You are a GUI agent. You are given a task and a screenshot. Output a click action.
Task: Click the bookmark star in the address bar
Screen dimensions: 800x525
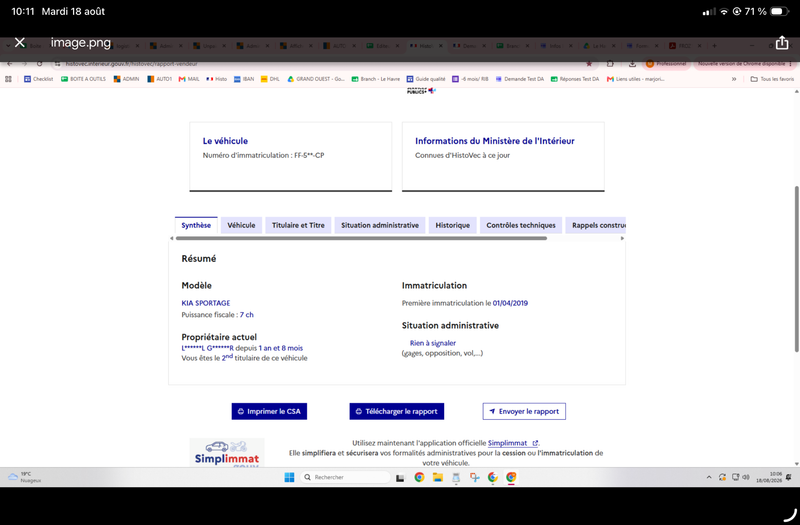(589, 64)
